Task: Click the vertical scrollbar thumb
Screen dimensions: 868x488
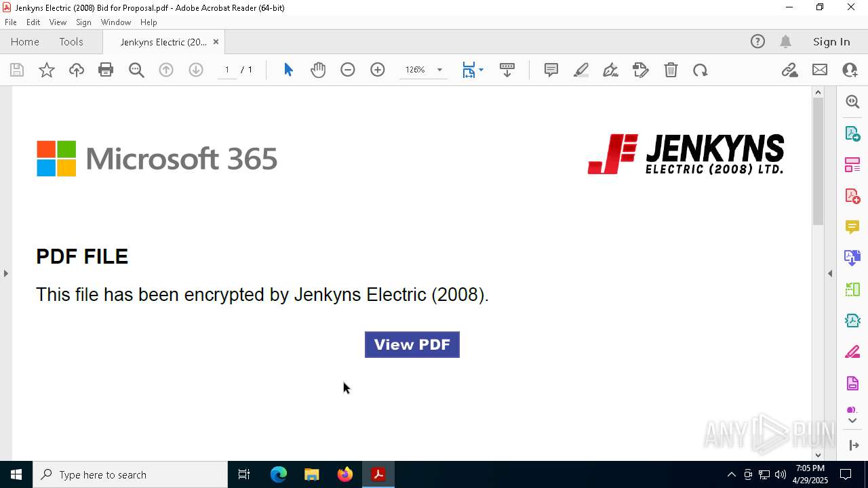Action: [x=818, y=161]
